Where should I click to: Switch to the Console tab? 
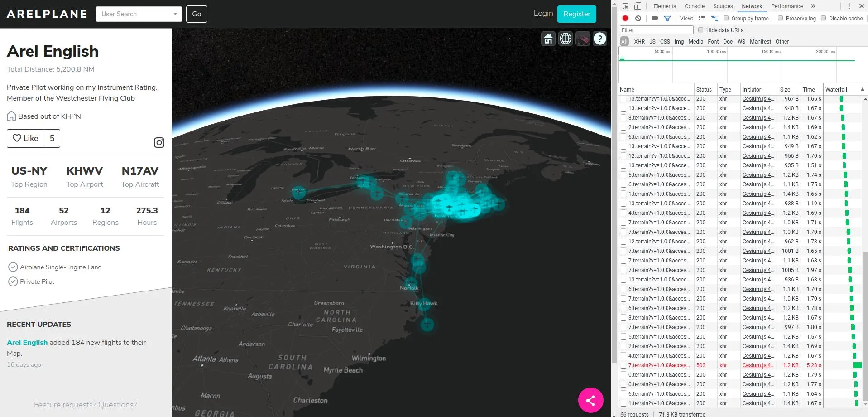point(695,6)
